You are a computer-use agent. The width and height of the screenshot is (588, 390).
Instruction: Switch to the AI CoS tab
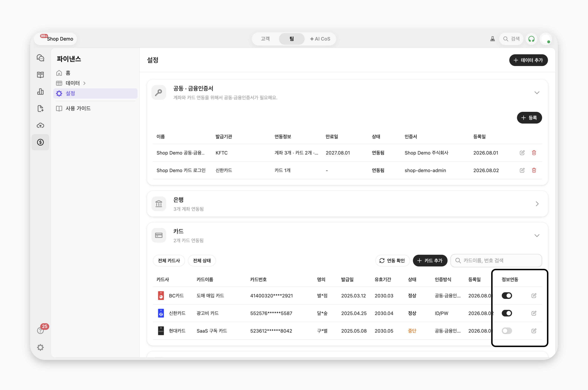(320, 39)
